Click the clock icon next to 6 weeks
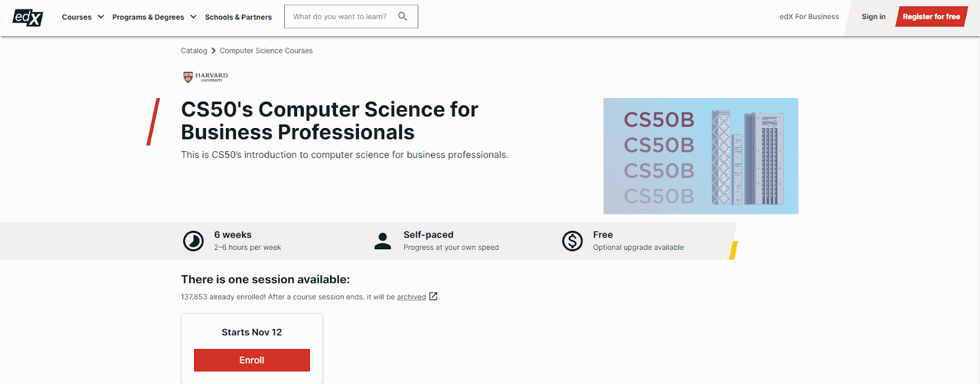Viewport: 980px width, 384px height. click(193, 241)
